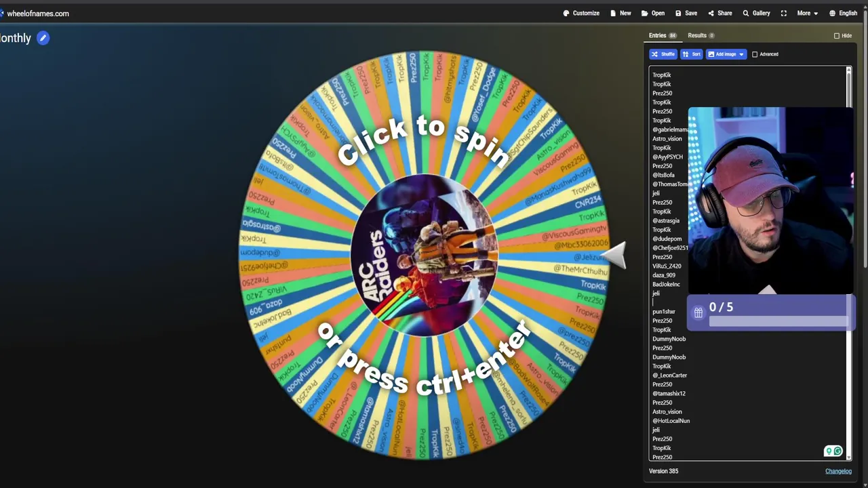Image resolution: width=868 pixels, height=488 pixels.
Task: Change the language from English
Action: click(843, 13)
